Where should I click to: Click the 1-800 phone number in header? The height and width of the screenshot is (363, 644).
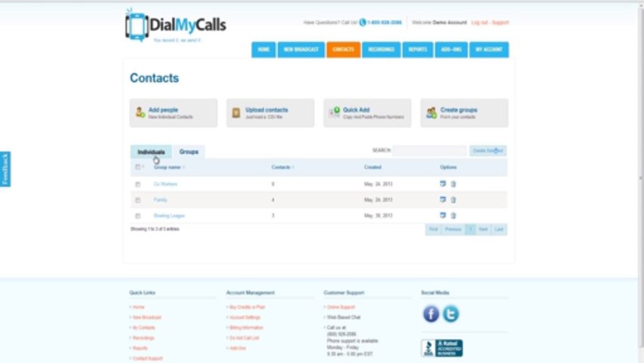pyautogui.click(x=385, y=23)
